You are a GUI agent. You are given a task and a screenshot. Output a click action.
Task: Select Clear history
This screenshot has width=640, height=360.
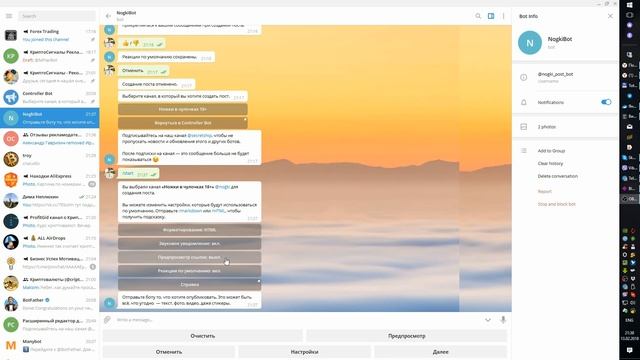[x=550, y=163]
